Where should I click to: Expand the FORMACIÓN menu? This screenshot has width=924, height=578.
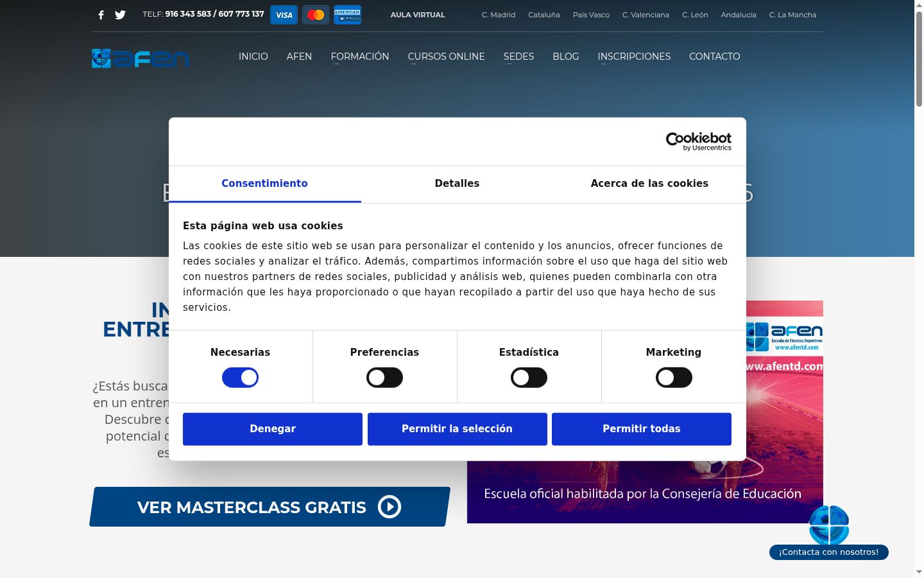click(x=360, y=57)
